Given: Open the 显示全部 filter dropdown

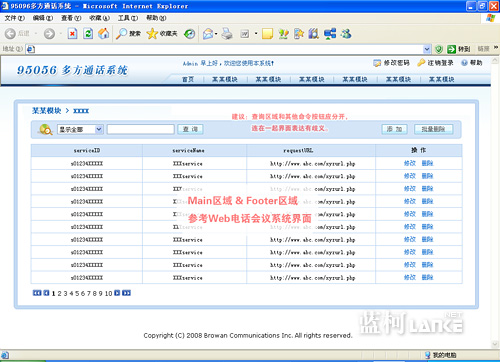Looking at the screenshot, I should [80, 129].
